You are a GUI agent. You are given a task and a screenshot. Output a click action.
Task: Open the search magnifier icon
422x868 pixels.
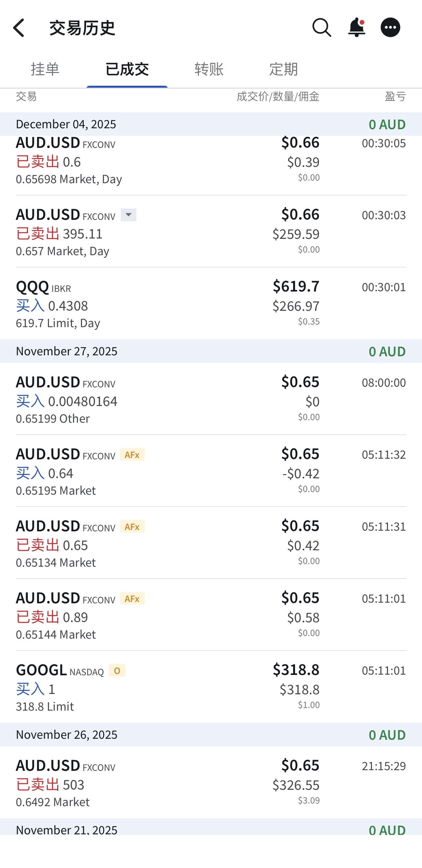click(x=321, y=27)
